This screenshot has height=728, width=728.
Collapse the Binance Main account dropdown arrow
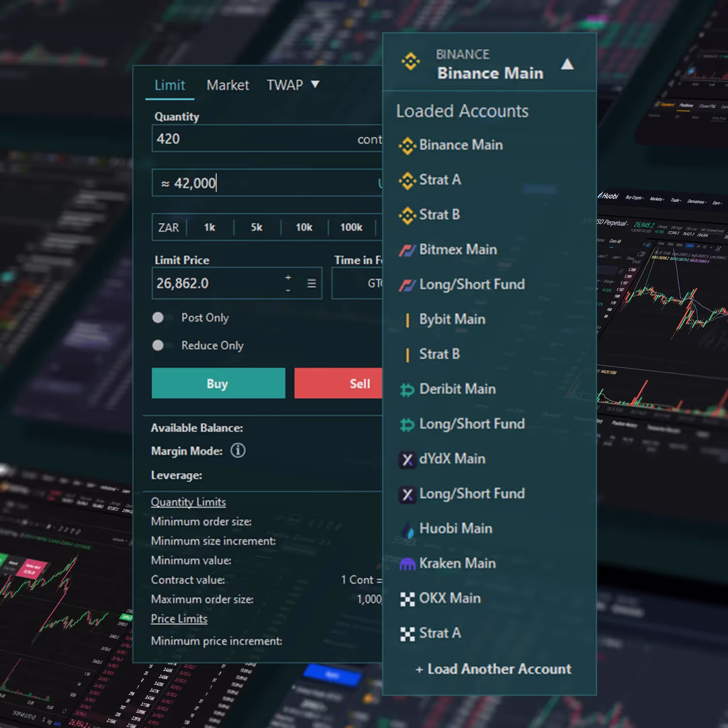pos(567,65)
